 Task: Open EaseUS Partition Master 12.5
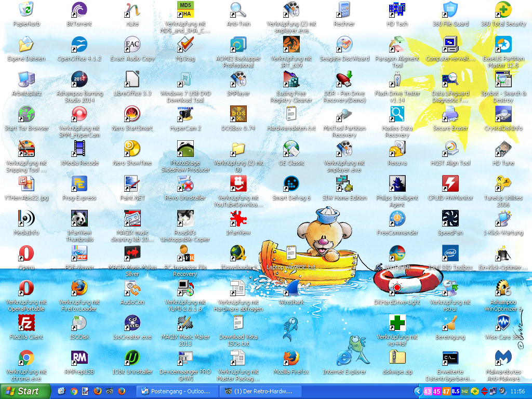click(503, 45)
